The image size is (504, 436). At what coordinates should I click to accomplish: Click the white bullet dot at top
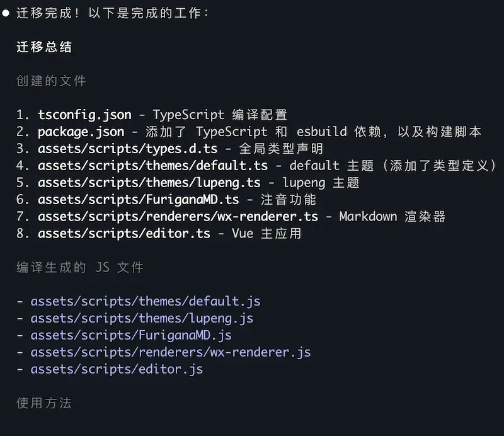(x=6, y=13)
